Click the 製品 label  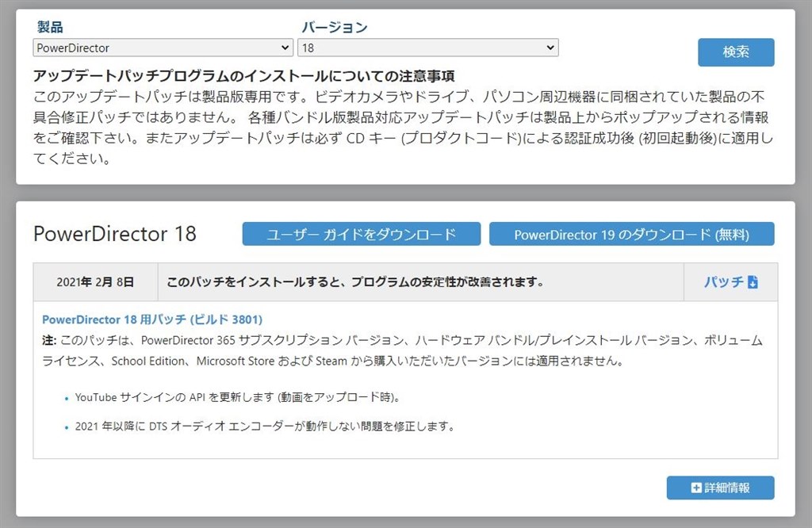50,27
